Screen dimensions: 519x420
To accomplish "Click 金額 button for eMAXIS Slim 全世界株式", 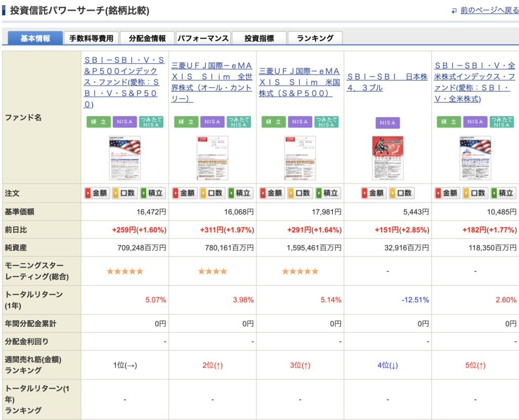I will pyautogui.click(x=184, y=193).
